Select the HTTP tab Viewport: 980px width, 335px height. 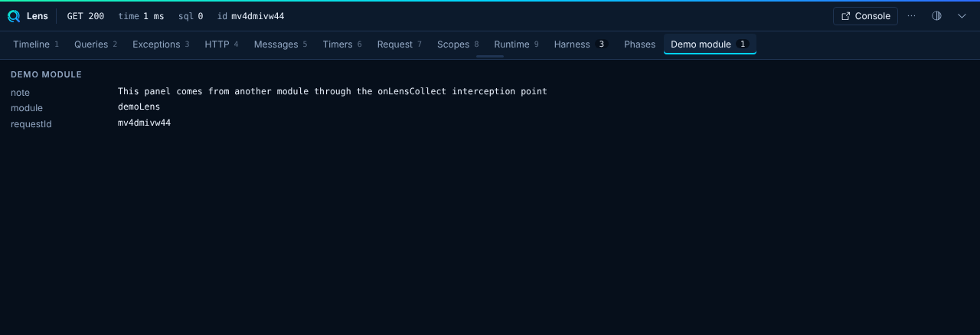point(221,44)
